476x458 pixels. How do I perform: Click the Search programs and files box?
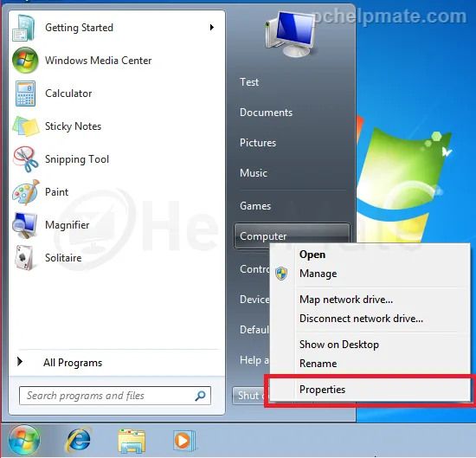[x=115, y=396]
